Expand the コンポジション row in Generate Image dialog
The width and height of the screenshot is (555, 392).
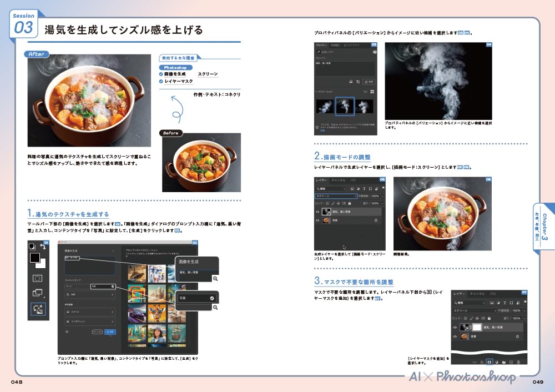pyautogui.click(x=89, y=321)
